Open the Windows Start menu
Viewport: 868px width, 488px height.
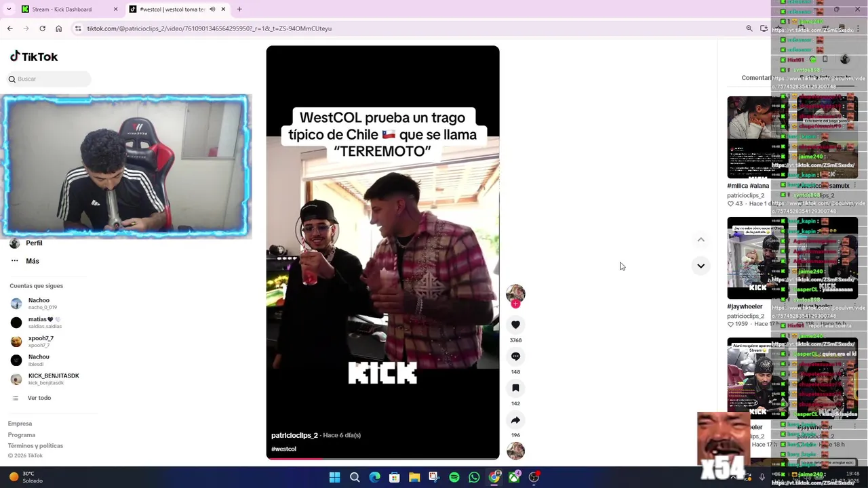[x=334, y=477]
